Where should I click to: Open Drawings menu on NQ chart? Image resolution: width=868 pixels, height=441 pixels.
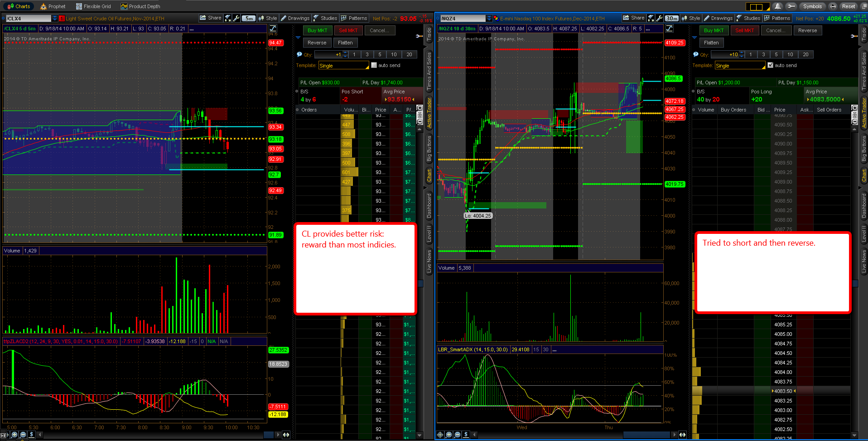pos(718,18)
